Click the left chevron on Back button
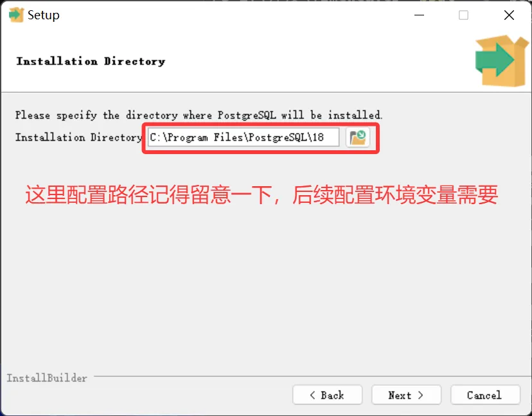This screenshot has width=532, height=416. pyautogui.click(x=312, y=395)
